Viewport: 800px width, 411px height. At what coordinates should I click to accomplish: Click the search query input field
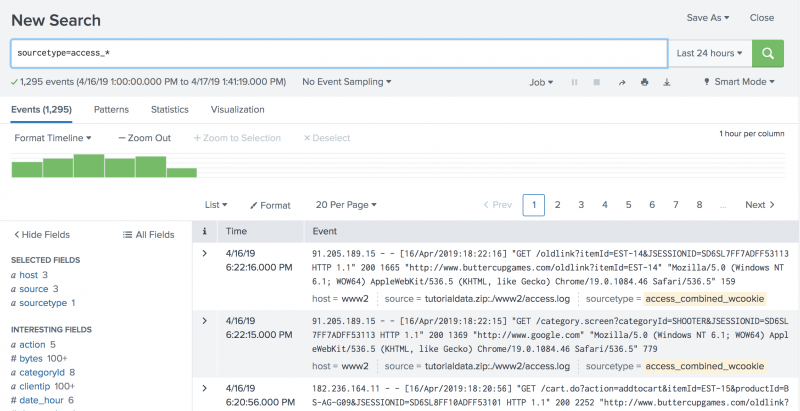pos(339,53)
